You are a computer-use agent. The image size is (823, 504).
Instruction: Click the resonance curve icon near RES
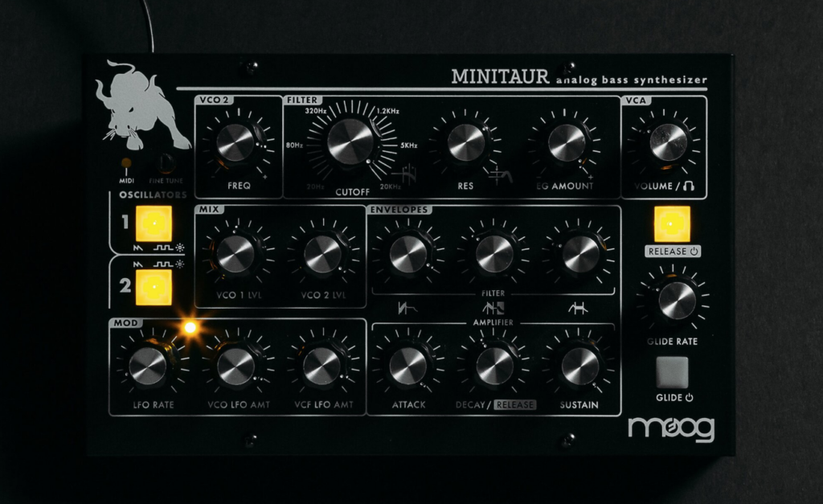tap(500, 174)
